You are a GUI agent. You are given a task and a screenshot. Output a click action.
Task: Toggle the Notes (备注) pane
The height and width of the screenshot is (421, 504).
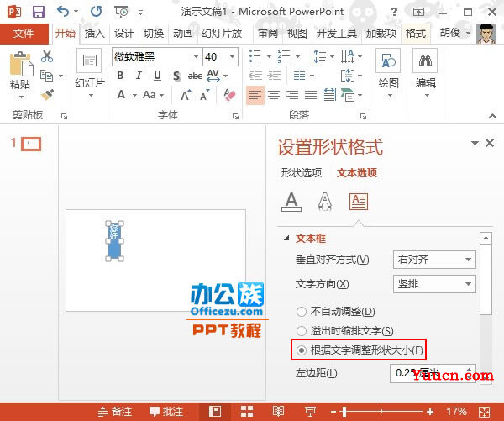point(115,412)
